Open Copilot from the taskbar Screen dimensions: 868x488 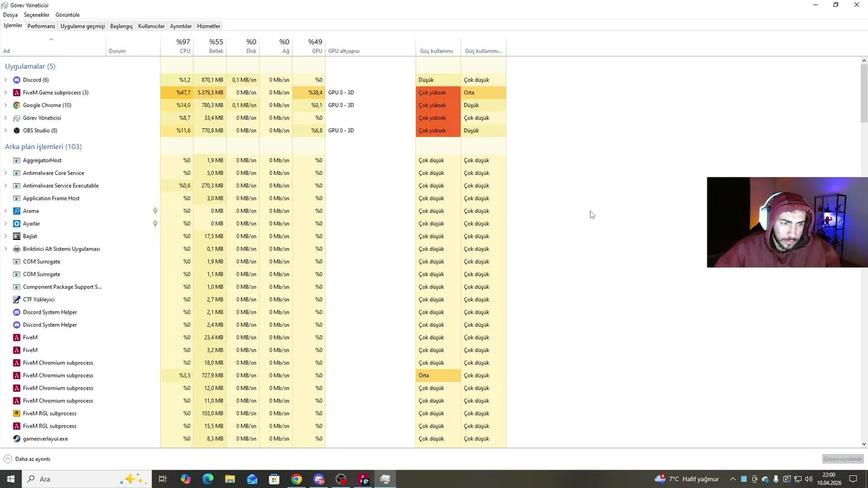click(185, 479)
